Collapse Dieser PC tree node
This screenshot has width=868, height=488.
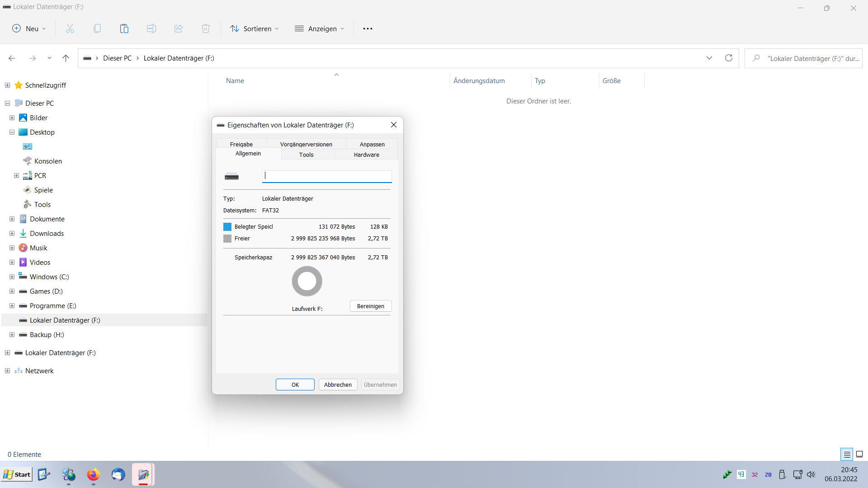pyautogui.click(x=7, y=103)
